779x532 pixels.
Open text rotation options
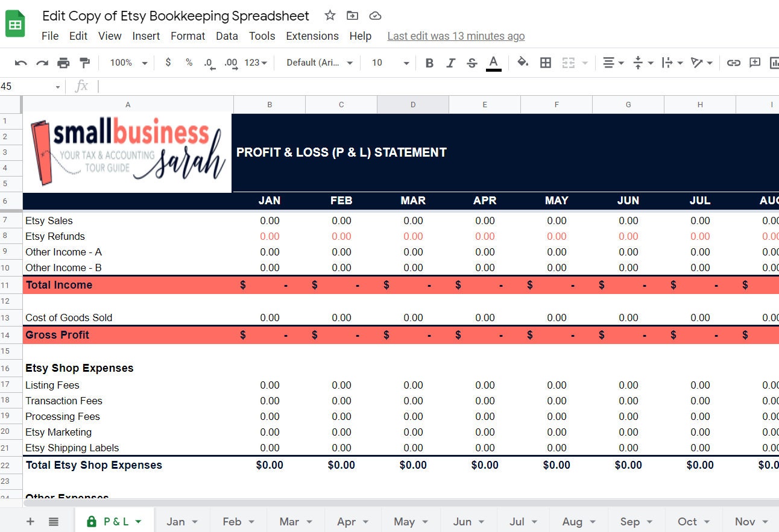pos(702,63)
